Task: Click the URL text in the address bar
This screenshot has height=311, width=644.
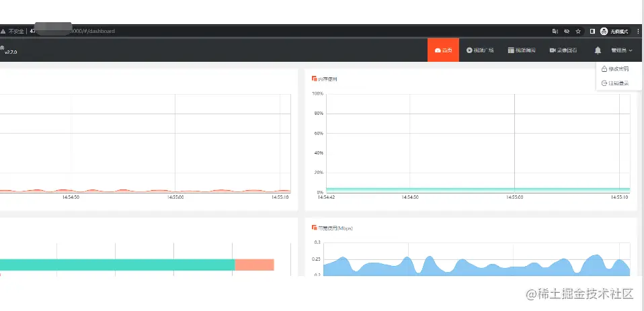Action: click(x=73, y=31)
